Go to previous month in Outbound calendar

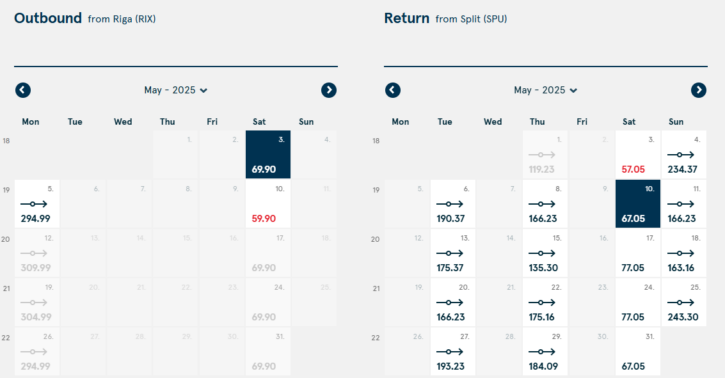(23, 90)
